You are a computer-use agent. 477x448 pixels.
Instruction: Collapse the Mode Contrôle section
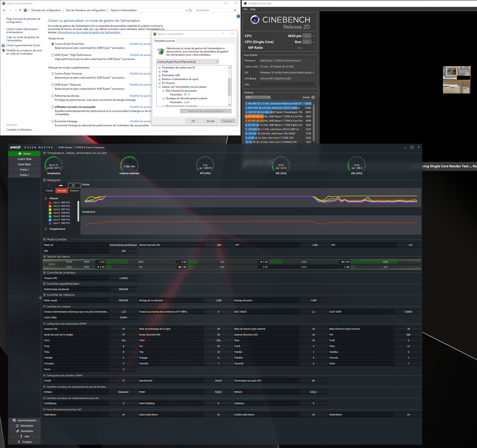point(44,239)
